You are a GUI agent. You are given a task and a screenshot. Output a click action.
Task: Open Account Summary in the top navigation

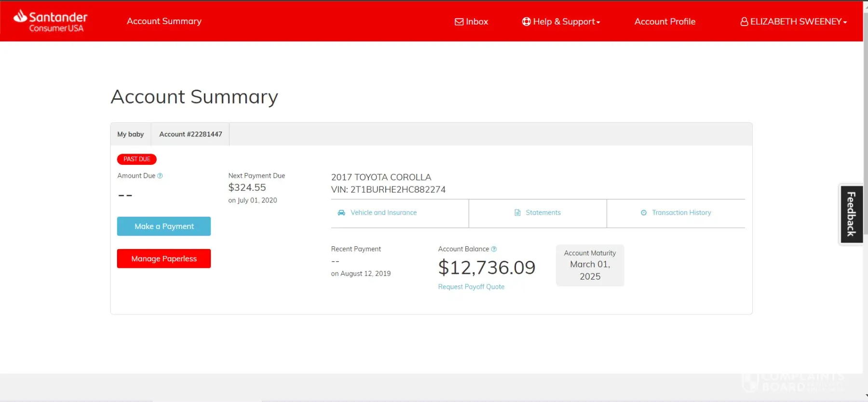[164, 21]
